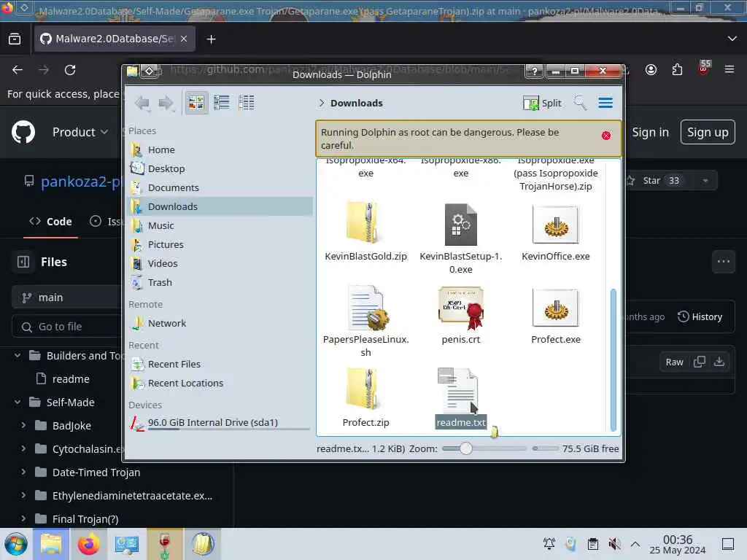Open Music in Places panel
The image size is (747, 560).
pos(220,226)
